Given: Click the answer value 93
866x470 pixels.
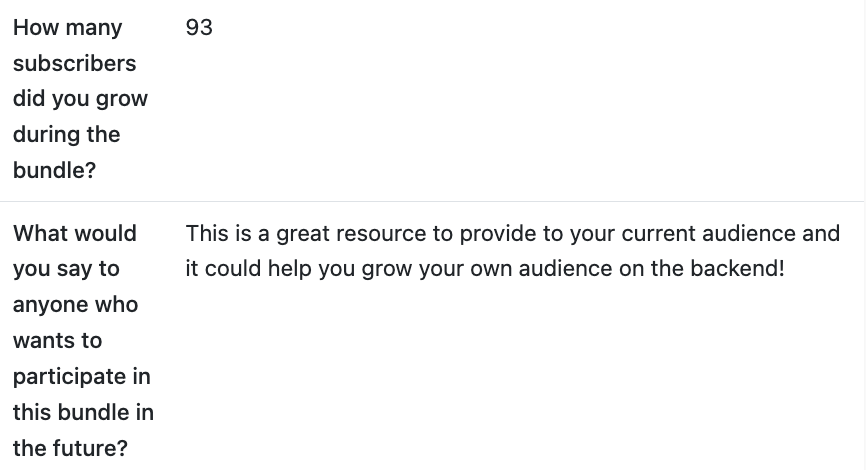Looking at the screenshot, I should pos(199,28).
